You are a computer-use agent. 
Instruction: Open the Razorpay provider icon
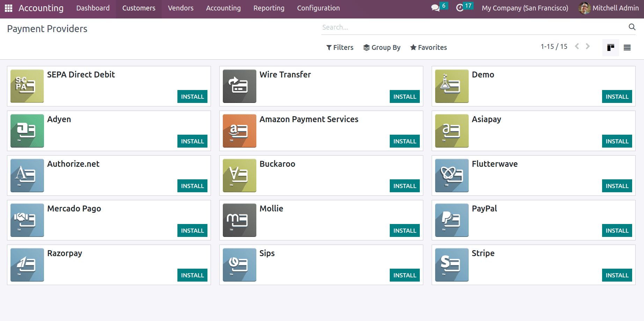click(27, 265)
